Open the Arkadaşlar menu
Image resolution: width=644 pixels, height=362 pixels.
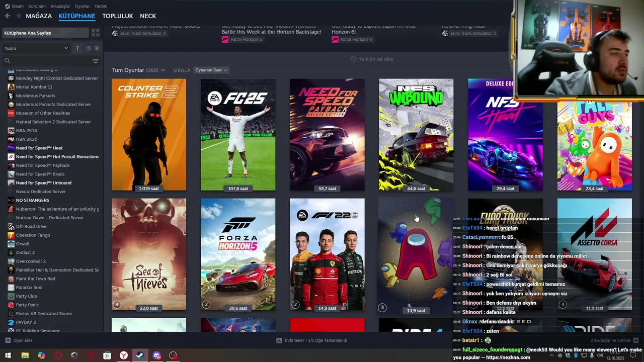point(60,6)
